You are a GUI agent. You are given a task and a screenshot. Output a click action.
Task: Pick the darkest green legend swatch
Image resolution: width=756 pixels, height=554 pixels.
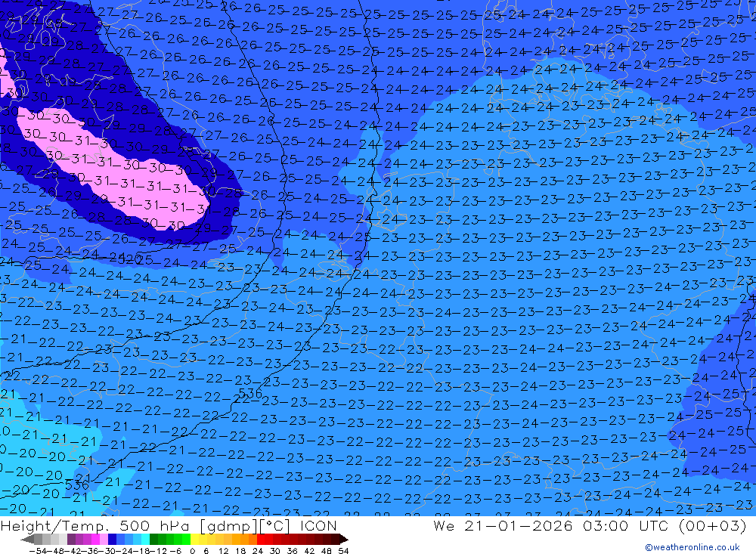(153, 540)
